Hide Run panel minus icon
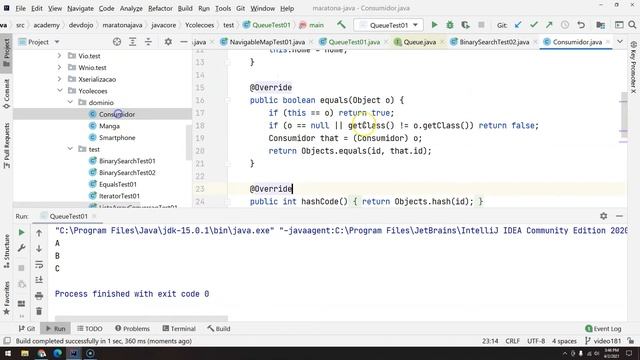 click(619, 216)
